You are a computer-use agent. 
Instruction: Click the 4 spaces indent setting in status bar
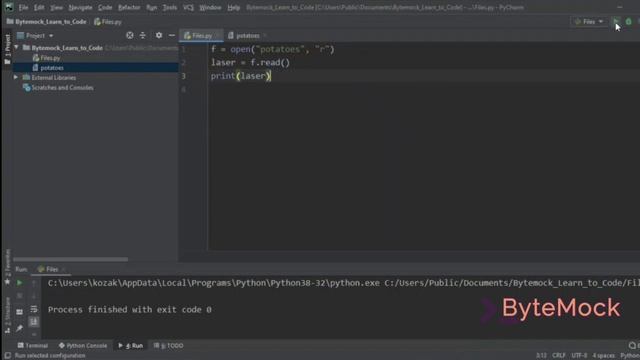(x=603, y=356)
